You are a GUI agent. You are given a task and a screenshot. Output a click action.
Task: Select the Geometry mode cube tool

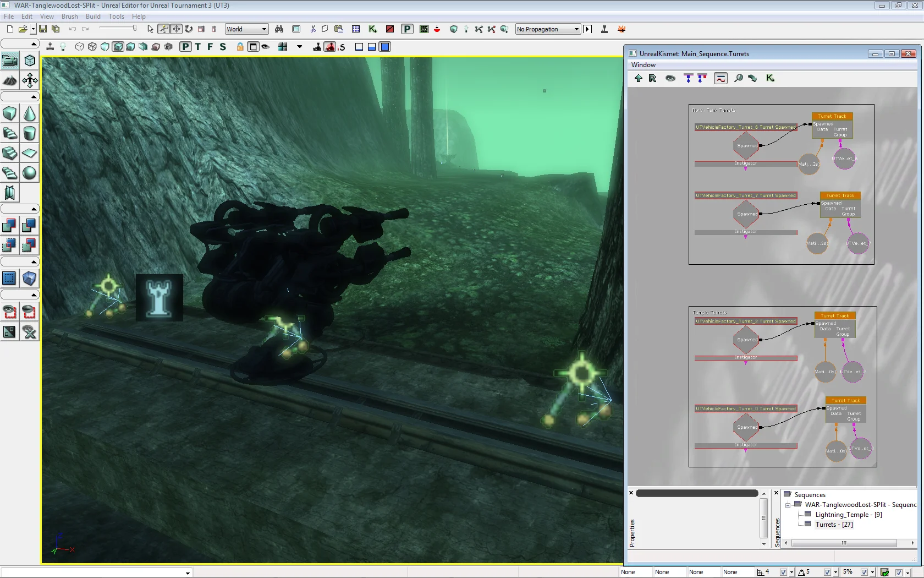click(x=30, y=61)
